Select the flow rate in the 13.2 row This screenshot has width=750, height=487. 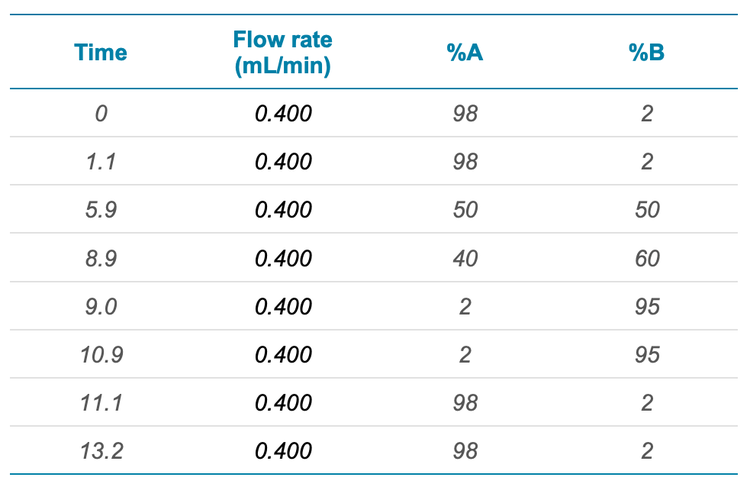pos(283,451)
